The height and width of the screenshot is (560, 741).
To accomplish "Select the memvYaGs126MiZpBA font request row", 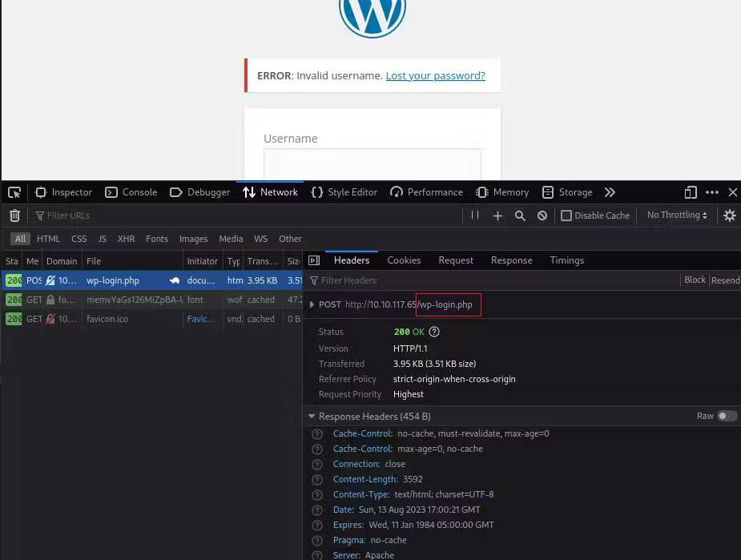I will tap(151, 300).
